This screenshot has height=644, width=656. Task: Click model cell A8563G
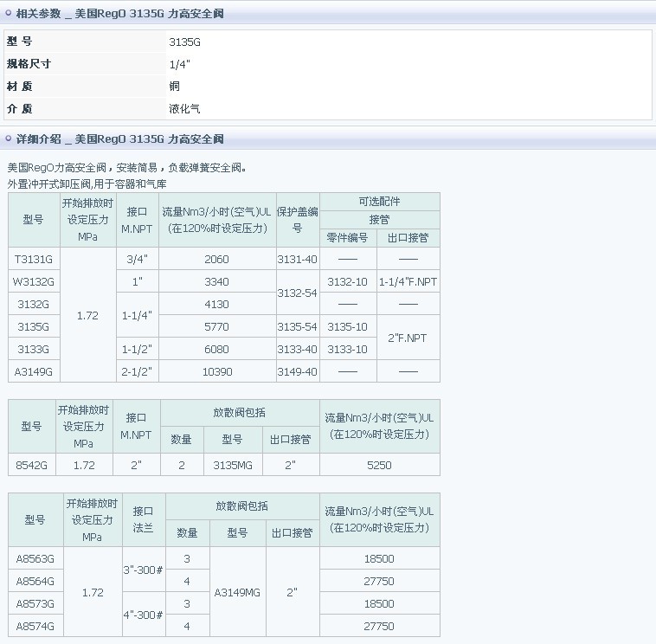pos(35,558)
